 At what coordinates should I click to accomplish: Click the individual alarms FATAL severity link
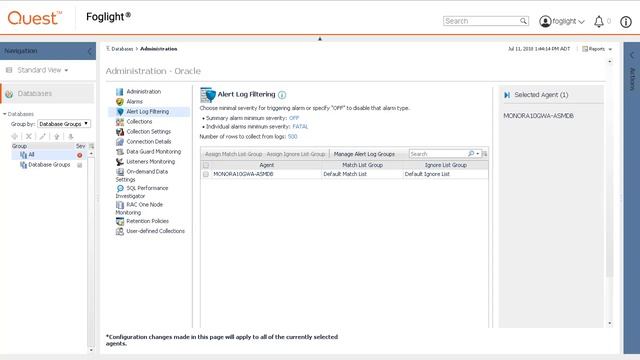(x=300, y=127)
